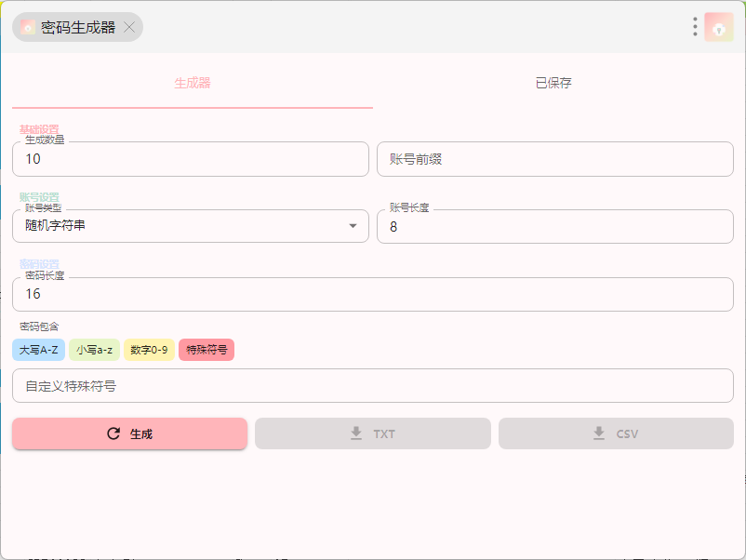Image resolution: width=746 pixels, height=560 pixels.
Task: Click into the 账号前缀 input field
Action: pos(554,159)
